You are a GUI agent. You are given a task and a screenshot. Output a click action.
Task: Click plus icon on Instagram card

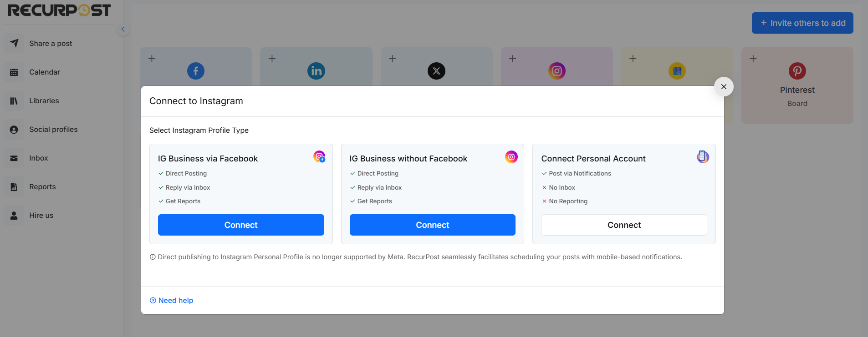point(512,59)
